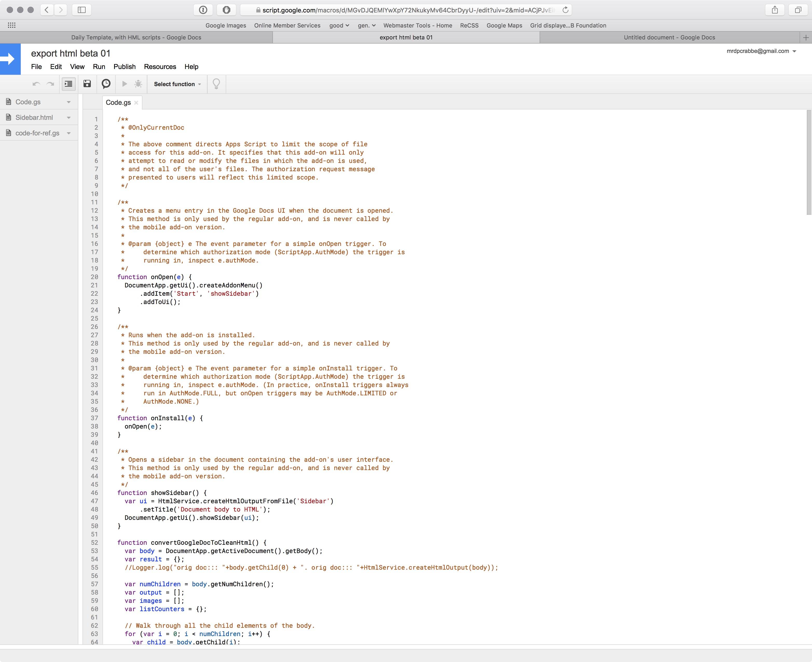Click the blue arrow Apps Script logo
This screenshot has width=812, height=662.
[x=10, y=59]
